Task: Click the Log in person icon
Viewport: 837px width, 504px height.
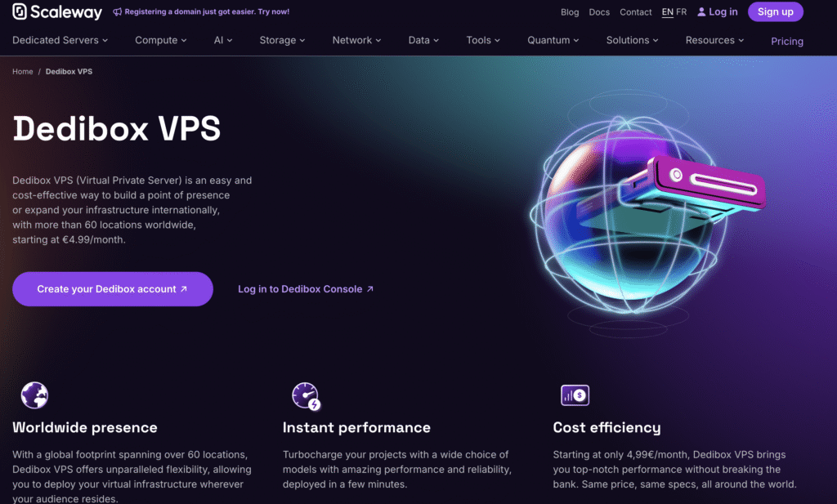Action: click(701, 11)
